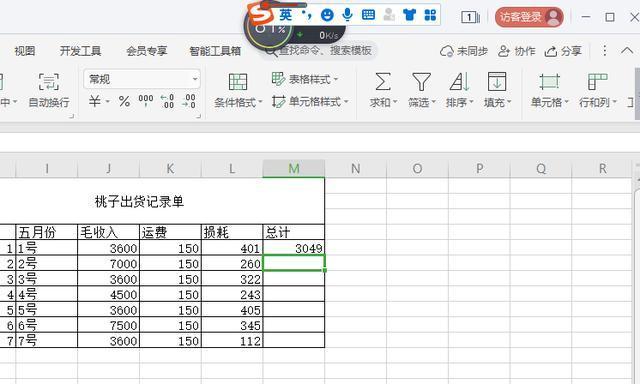Open the 开发工具 (Developer Tools) tab
Viewport: 640px width, 384px height.
tap(80, 51)
